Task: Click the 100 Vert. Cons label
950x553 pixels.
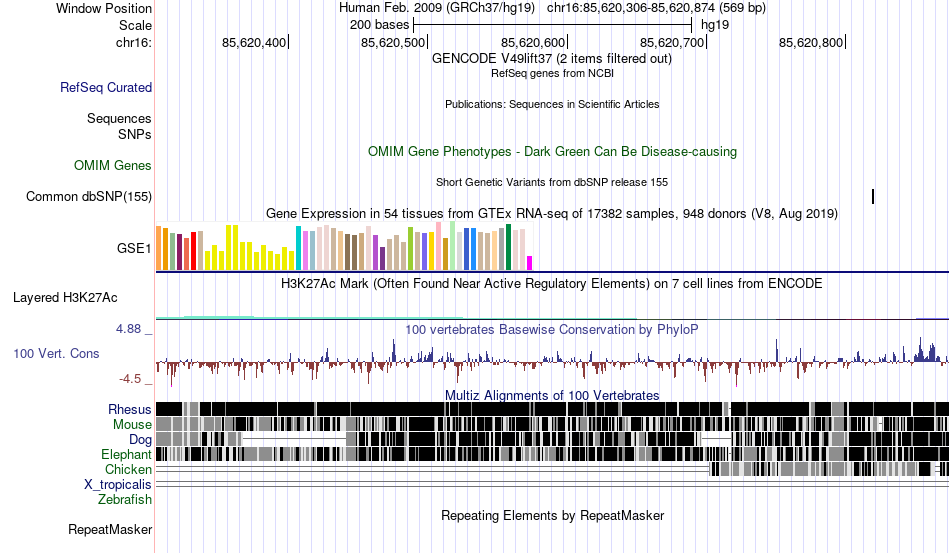Action: [x=56, y=353]
